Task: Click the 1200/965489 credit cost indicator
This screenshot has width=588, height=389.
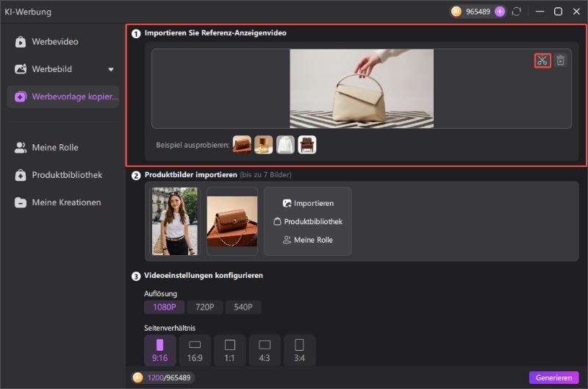Action: [162, 378]
